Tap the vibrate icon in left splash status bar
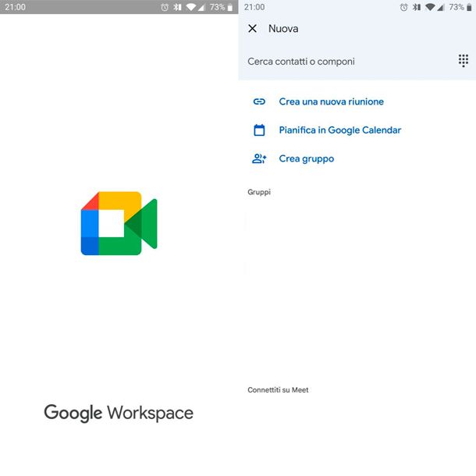476x476 pixels. (x=177, y=7)
